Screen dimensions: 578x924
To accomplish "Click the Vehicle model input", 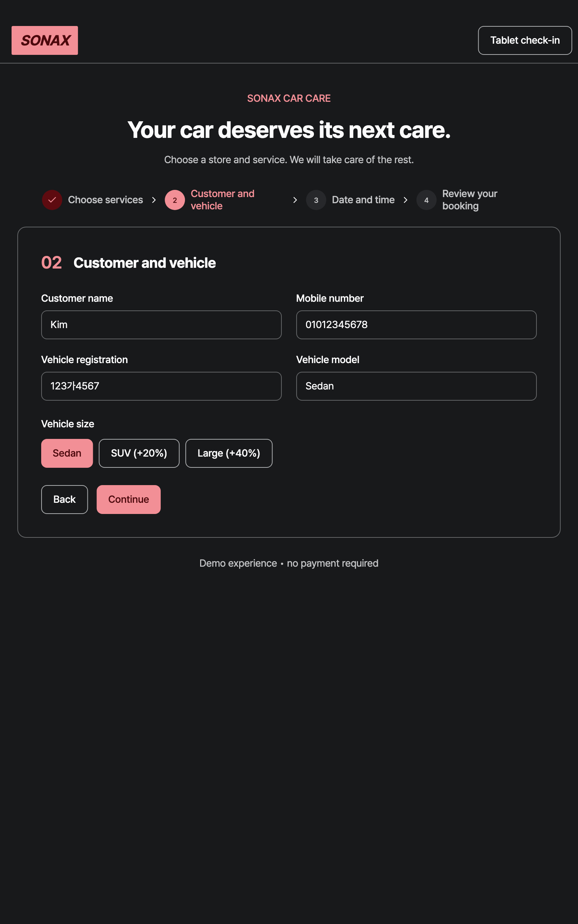I will pos(416,387).
